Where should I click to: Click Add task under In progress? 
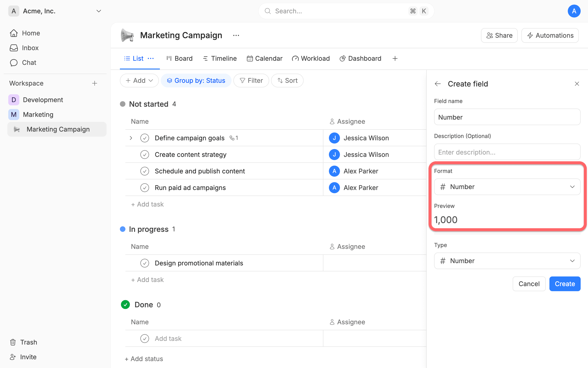(x=147, y=280)
